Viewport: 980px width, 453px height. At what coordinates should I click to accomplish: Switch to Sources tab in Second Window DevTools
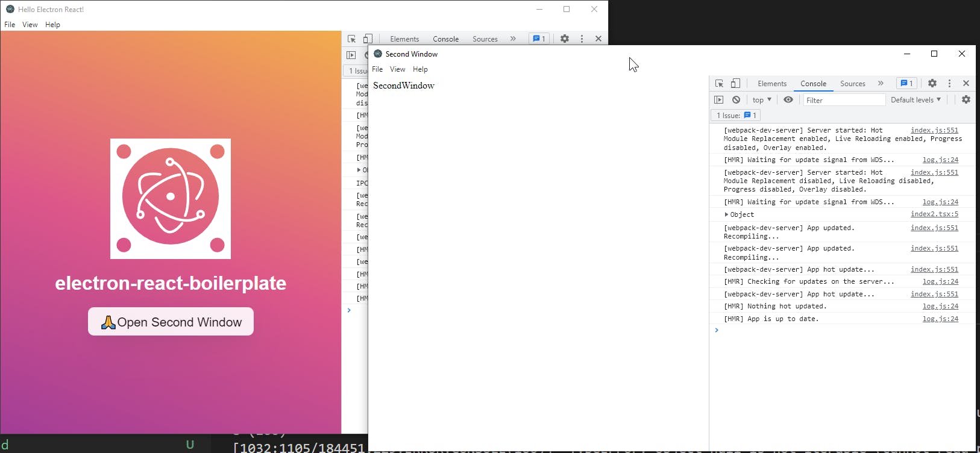[852, 84]
